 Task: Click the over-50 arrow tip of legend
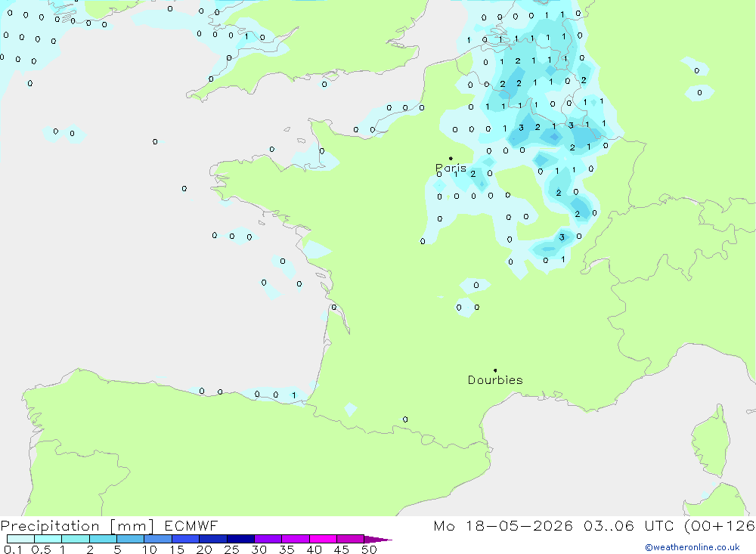[378, 540]
